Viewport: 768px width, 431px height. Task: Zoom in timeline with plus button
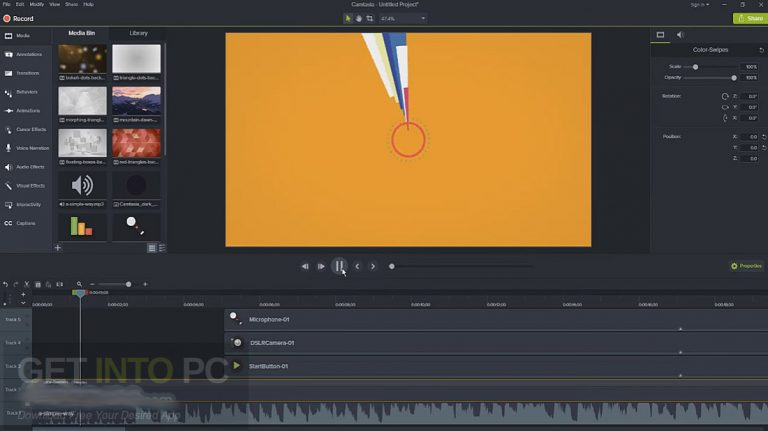tap(145, 284)
